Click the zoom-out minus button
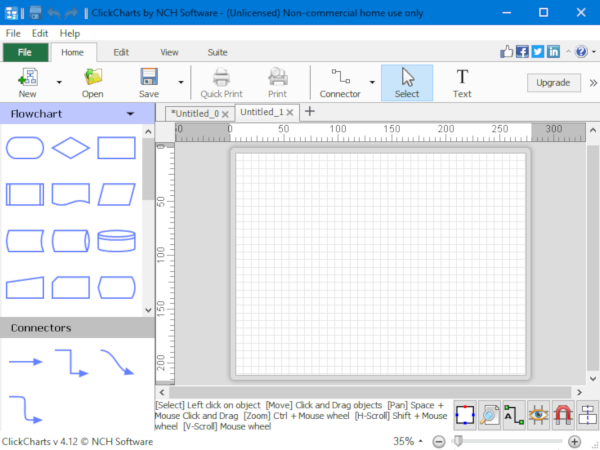The image size is (600, 450). (x=439, y=441)
